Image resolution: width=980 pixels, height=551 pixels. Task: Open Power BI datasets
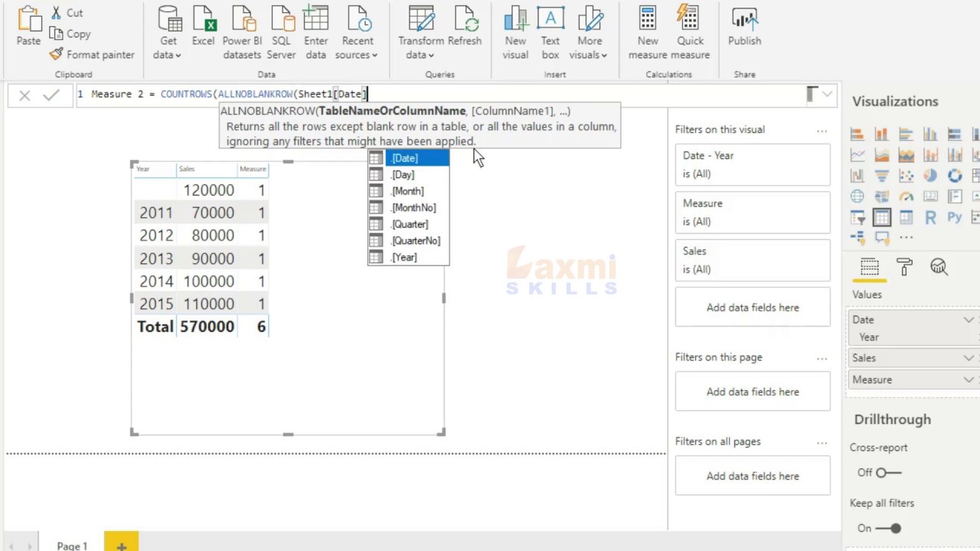pyautogui.click(x=242, y=34)
